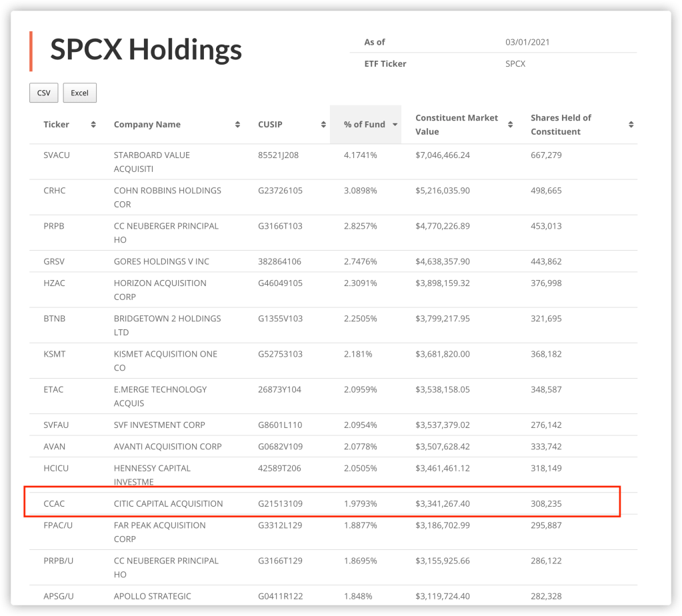Click Shares Held of Constituent sort arrows
This screenshot has width=682, height=616.
tap(631, 125)
